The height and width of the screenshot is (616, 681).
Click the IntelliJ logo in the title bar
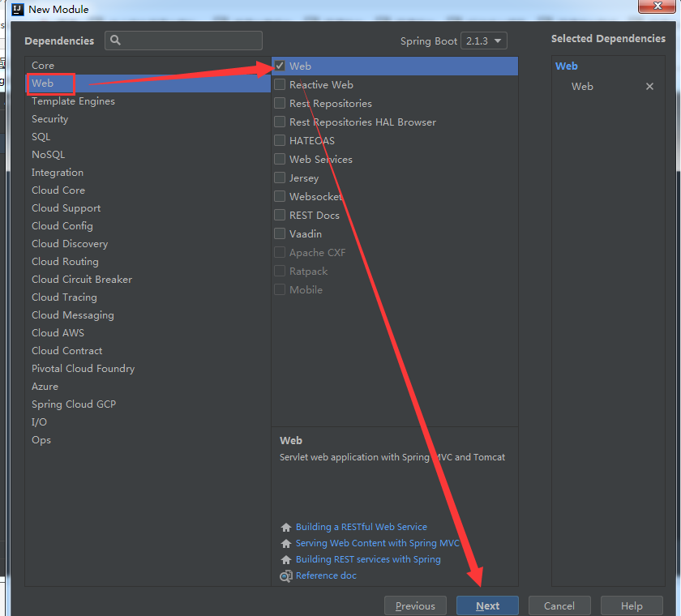click(x=17, y=9)
